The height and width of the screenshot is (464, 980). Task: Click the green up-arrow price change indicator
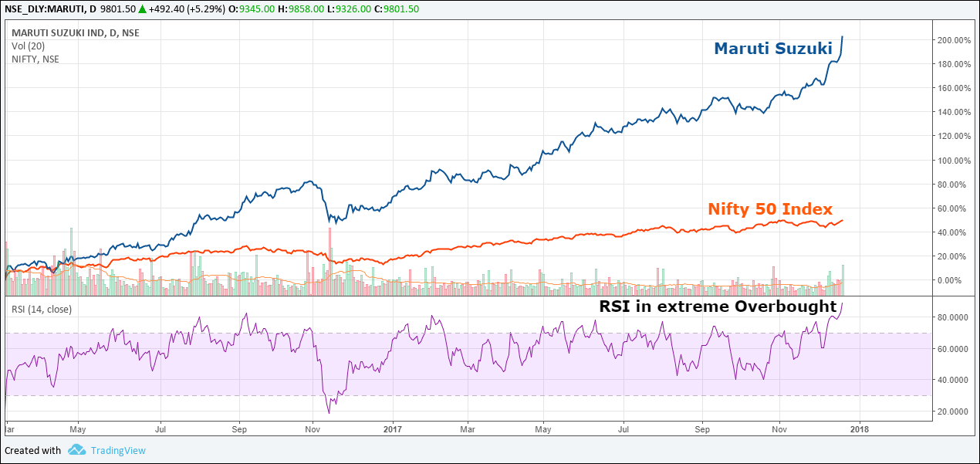pos(143,8)
